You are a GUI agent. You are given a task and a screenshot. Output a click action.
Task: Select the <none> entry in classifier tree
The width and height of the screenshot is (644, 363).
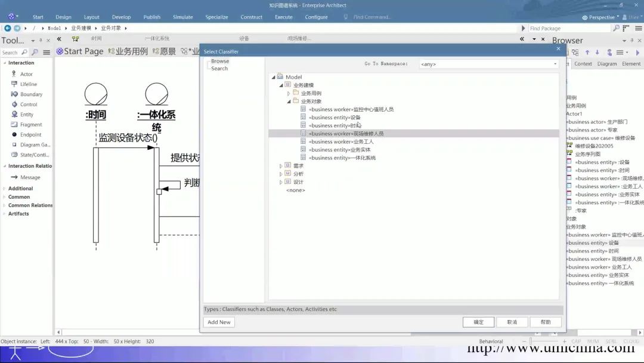pyautogui.click(x=296, y=190)
